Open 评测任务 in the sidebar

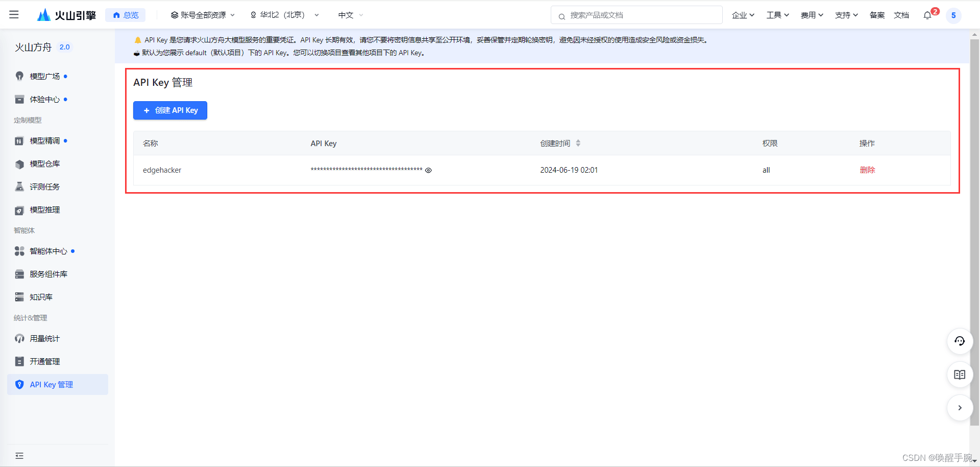(x=44, y=186)
